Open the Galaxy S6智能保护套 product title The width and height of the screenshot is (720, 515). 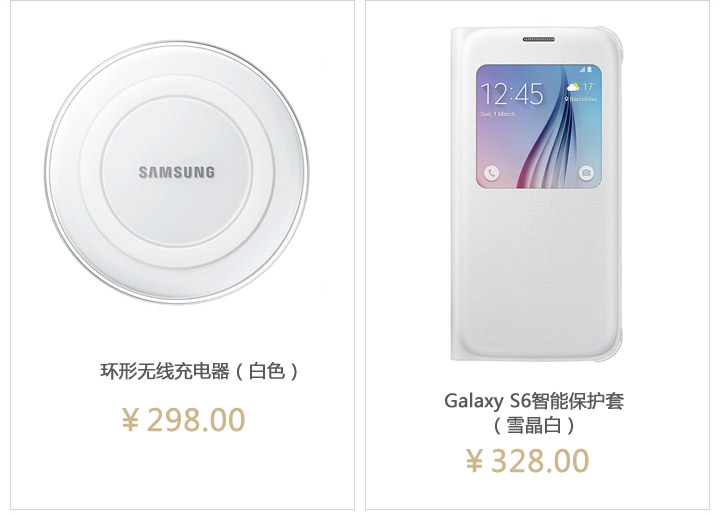[534, 401]
